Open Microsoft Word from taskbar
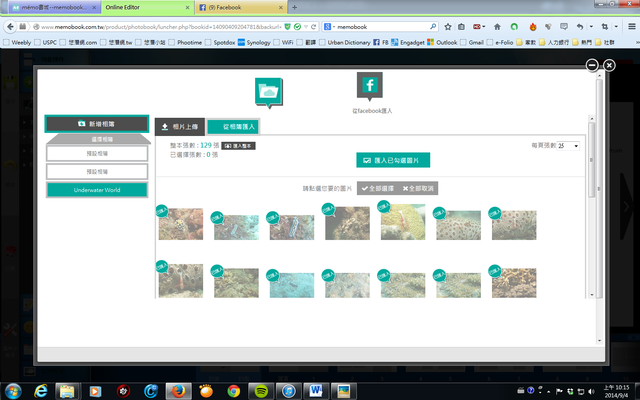The height and width of the screenshot is (400, 640). [316, 391]
